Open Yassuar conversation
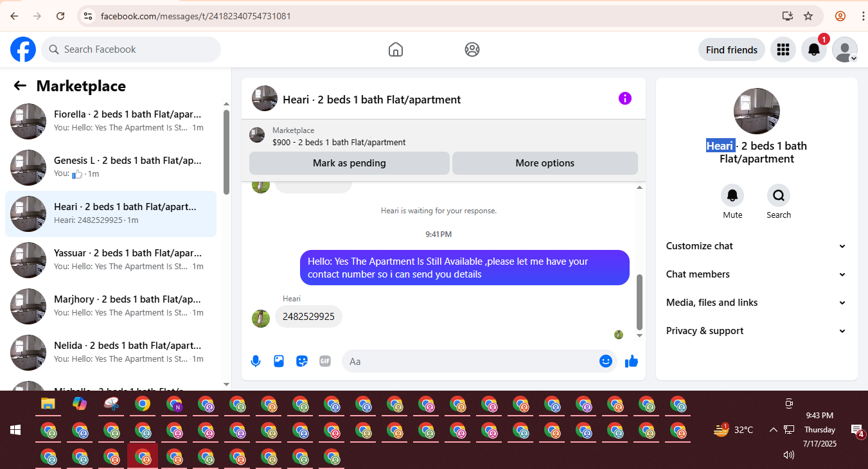This screenshot has height=469, width=868. (111, 260)
